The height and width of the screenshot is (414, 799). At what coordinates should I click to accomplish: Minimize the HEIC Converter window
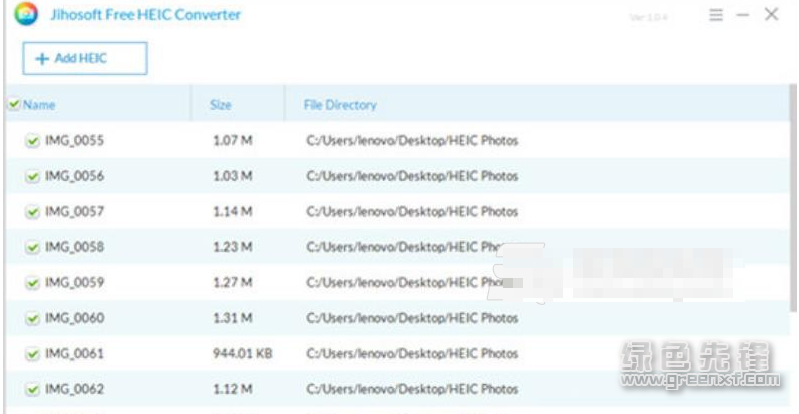pyautogui.click(x=743, y=15)
